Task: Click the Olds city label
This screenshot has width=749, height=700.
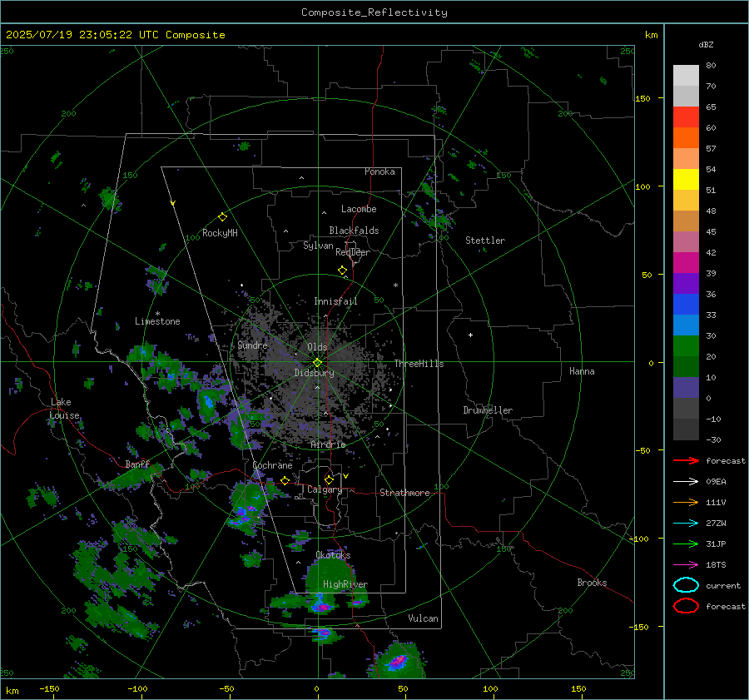Action: click(x=317, y=347)
